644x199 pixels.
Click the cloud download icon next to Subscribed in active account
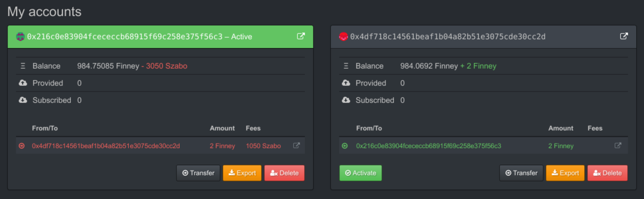(23, 100)
